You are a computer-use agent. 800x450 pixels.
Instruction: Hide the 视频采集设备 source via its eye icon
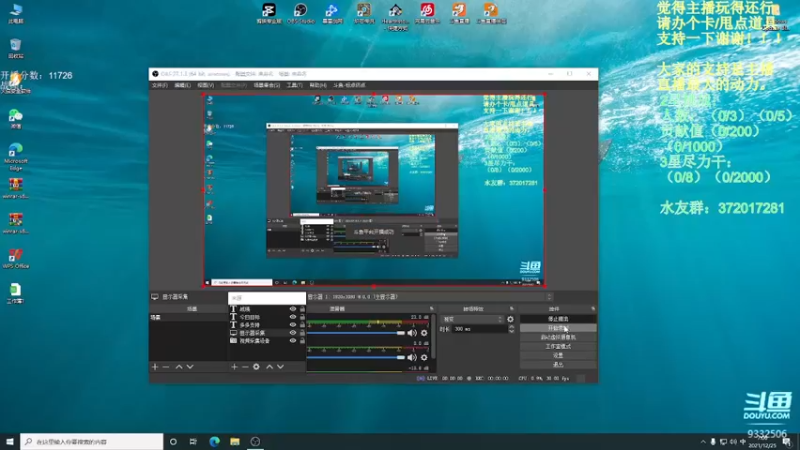pos(293,340)
